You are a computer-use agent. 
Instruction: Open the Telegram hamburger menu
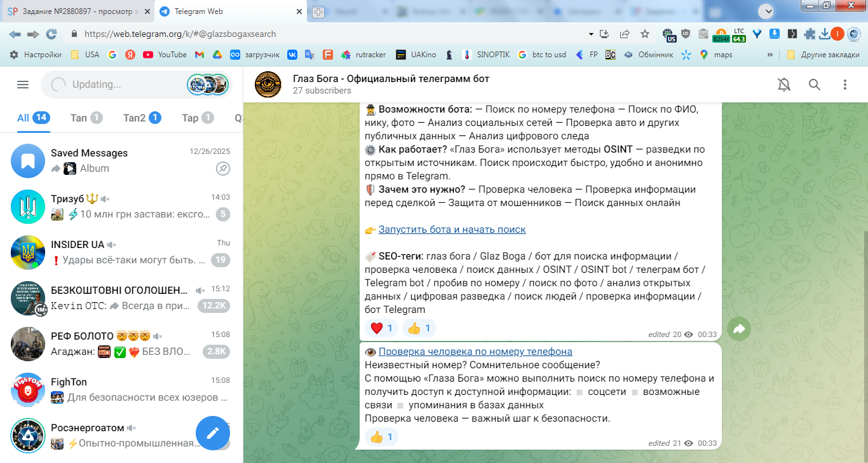pos(23,85)
